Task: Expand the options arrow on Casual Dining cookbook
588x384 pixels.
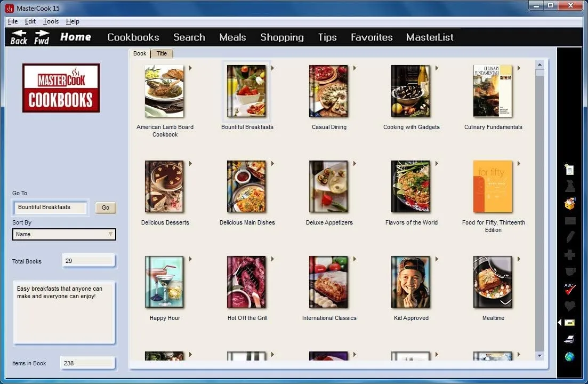Action: click(355, 68)
